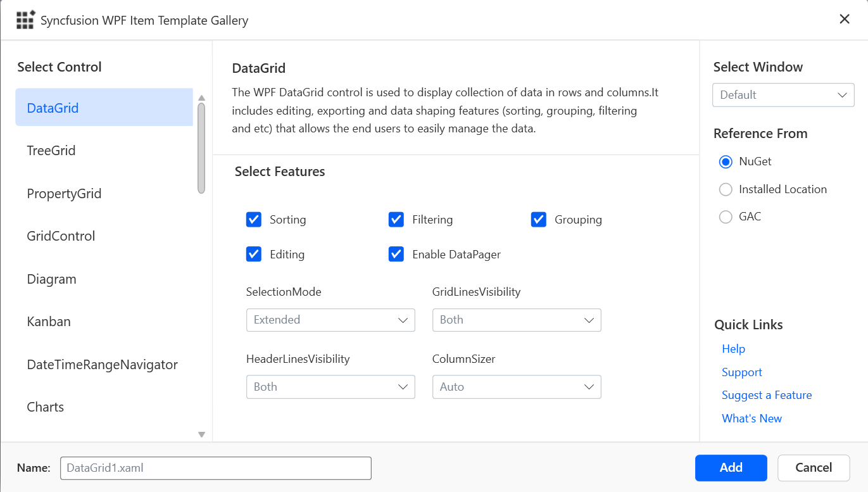Click the Syncfusion logo icon in title bar
This screenshot has height=492, width=868.
click(x=25, y=20)
